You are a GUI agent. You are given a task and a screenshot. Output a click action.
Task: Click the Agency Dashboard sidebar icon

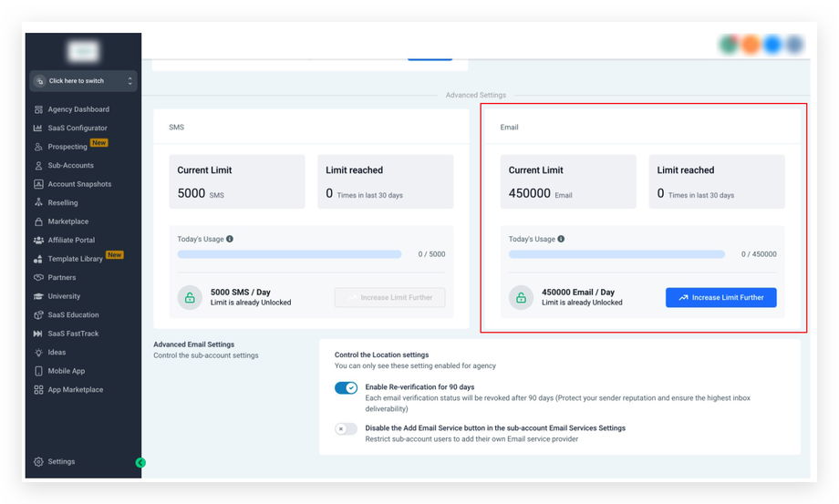point(38,109)
